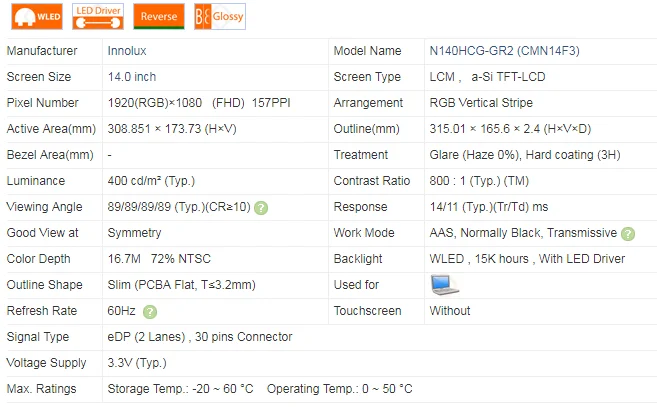Click the LED Driver badge icon

click(x=98, y=17)
